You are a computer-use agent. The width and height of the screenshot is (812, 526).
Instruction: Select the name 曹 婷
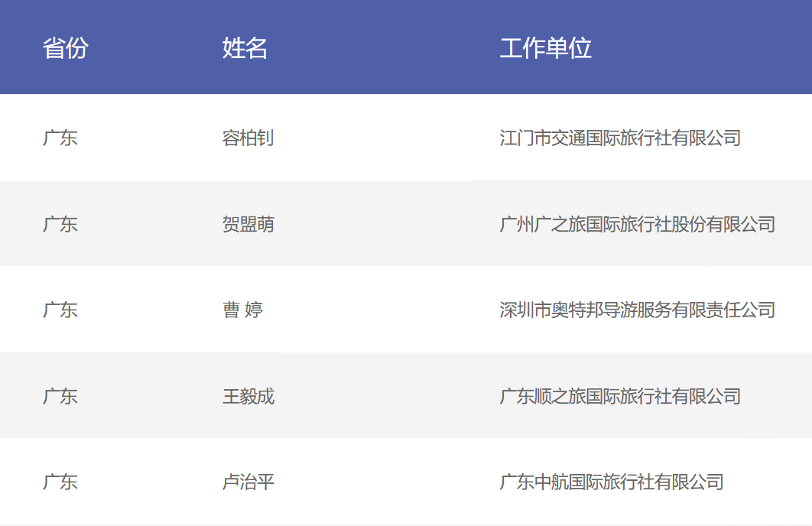242,310
